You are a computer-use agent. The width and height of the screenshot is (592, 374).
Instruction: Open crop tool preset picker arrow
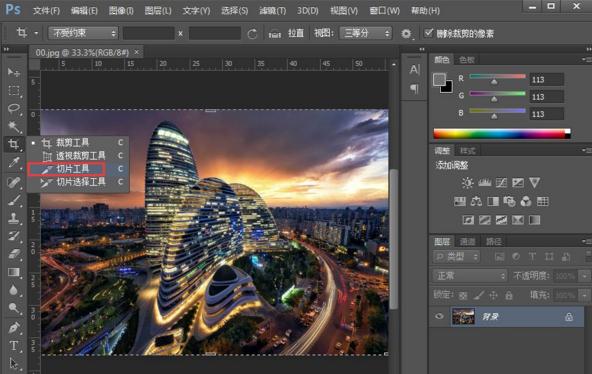(x=36, y=33)
